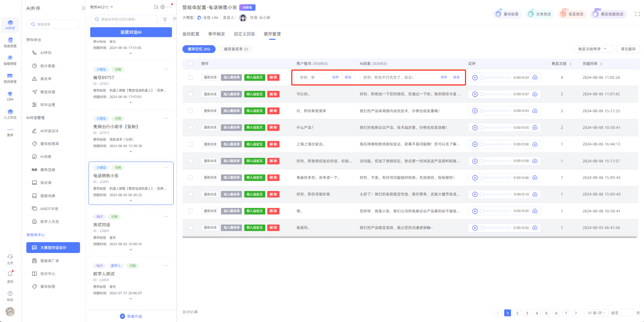Select the checkbox on the '什么产品?' row
This screenshot has height=322, width=644.
click(x=190, y=128)
